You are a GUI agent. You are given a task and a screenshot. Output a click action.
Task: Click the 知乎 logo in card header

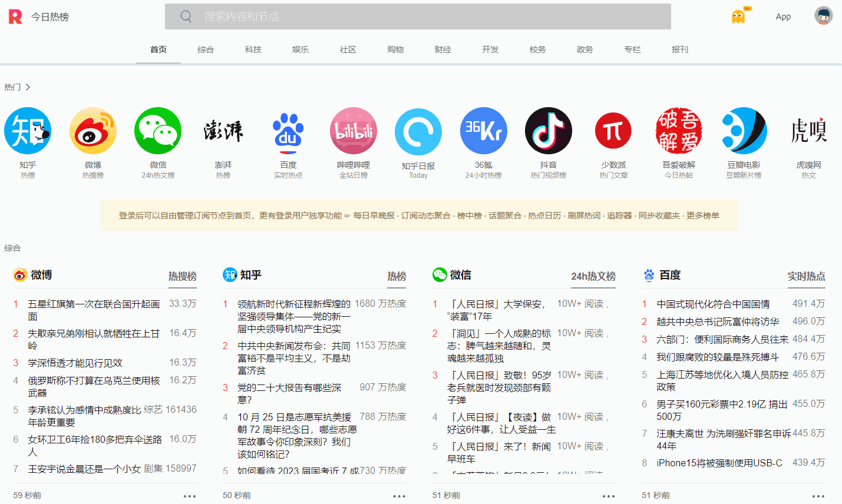pos(230,275)
